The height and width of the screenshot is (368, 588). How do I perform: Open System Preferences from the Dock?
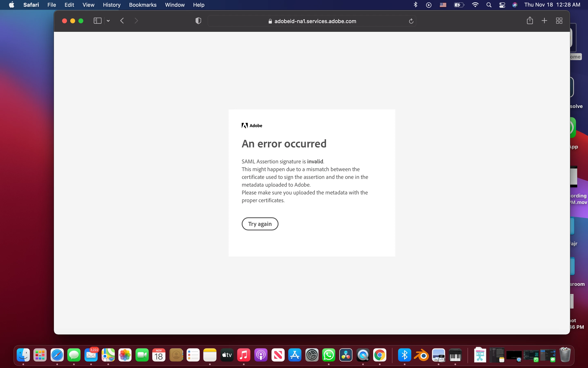312,355
